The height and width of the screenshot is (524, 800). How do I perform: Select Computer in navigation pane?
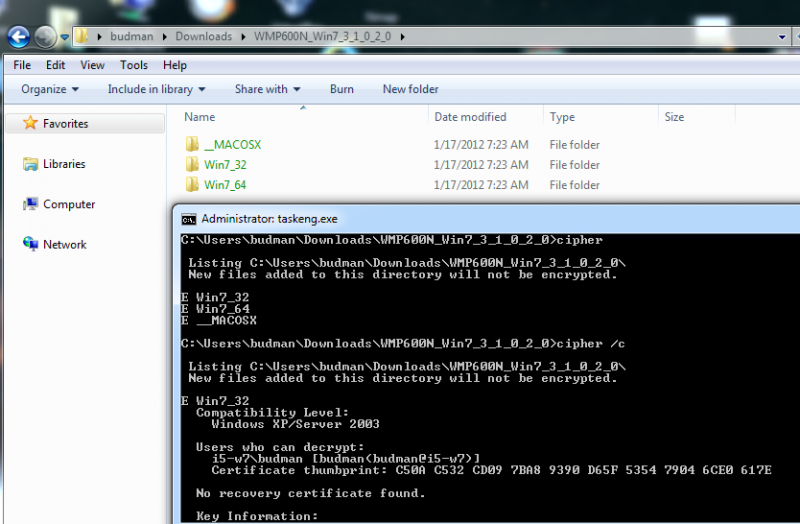pyautogui.click(x=69, y=204)
